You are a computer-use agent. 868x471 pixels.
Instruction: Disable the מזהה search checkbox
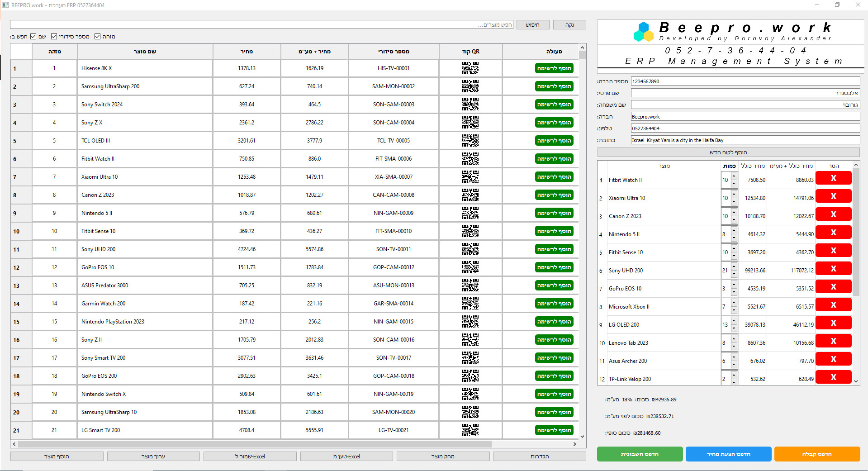click(x=97, y=37)
